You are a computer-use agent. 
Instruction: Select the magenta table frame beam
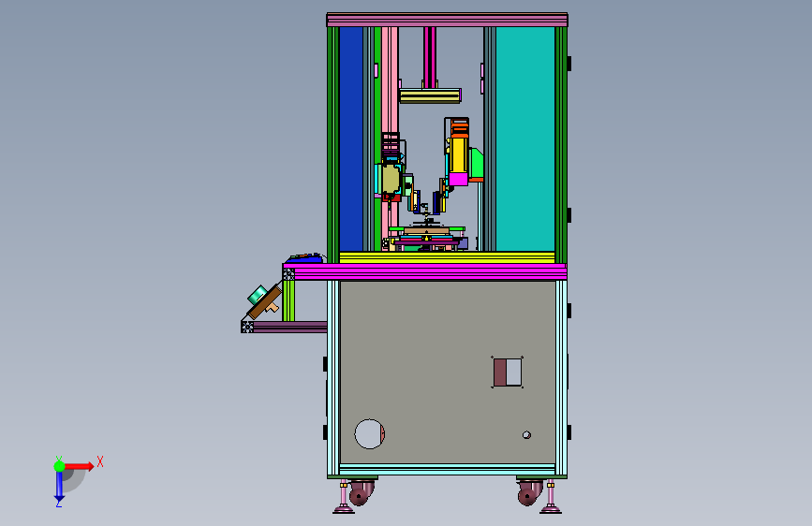point(424,271)
